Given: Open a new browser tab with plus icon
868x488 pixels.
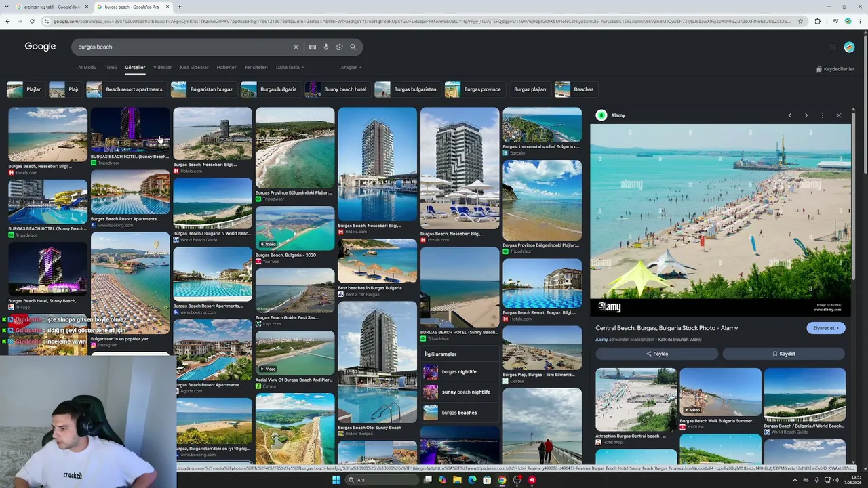Looking at the screenshot, I should [x=179, y=7].
